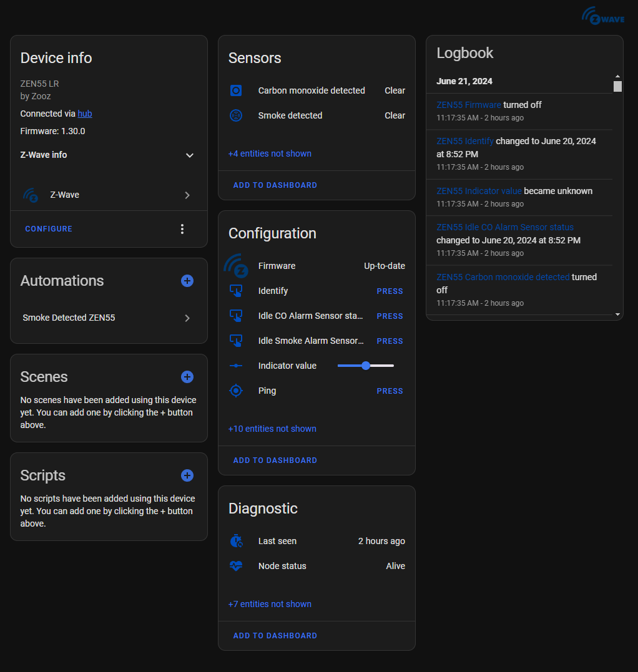Click the Z-Wave integration icon in Device info
The height and width of the screenshot is (672, 638).
pos(31,195)
